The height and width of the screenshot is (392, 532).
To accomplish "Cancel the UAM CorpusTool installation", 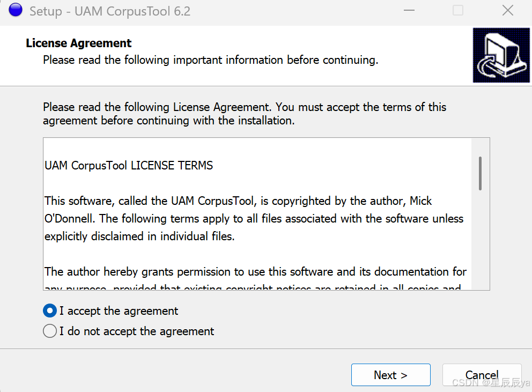I will 482,375.
